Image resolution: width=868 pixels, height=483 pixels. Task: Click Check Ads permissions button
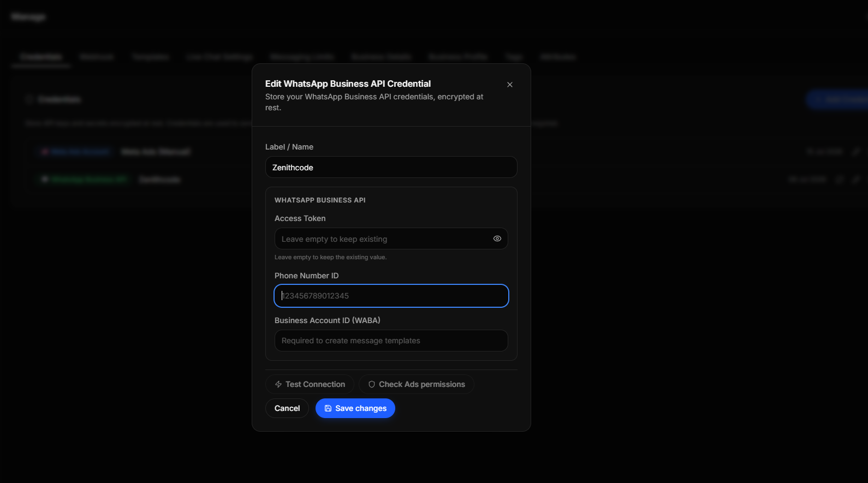[417, 384]
